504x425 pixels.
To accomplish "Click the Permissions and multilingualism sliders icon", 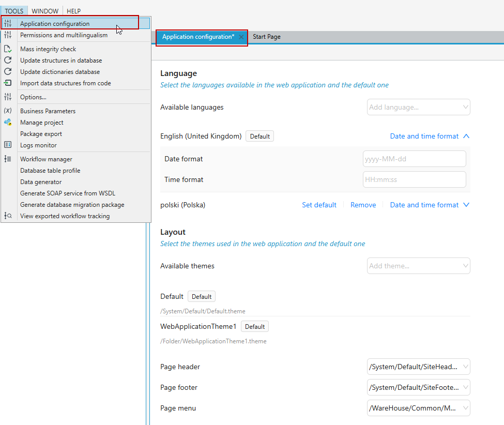I will click(8, 35).
